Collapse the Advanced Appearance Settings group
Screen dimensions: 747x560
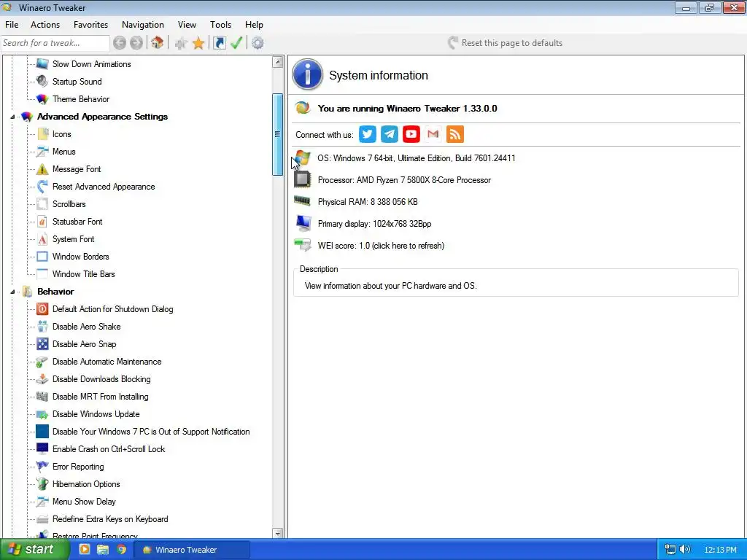point(13,117)
